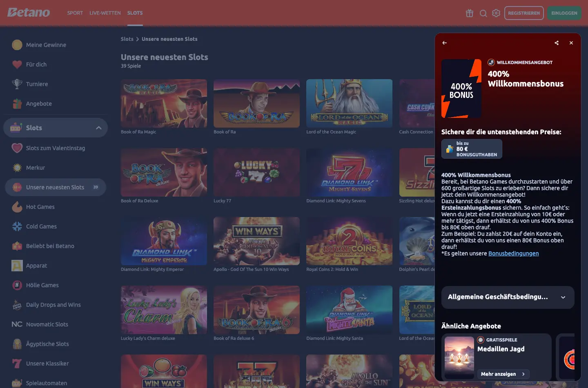
Task: Open the SPORT tab
Action: pyautogui.click(x=75, y=13)
